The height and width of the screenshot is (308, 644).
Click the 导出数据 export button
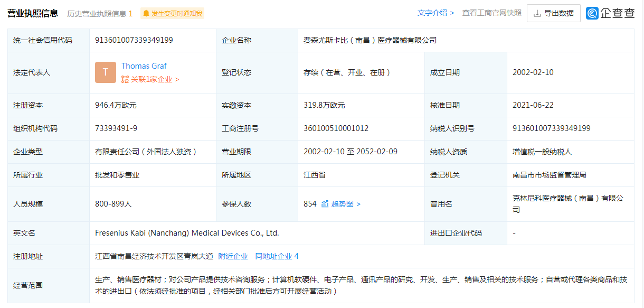pyautogui.click(x=553, y=13)
